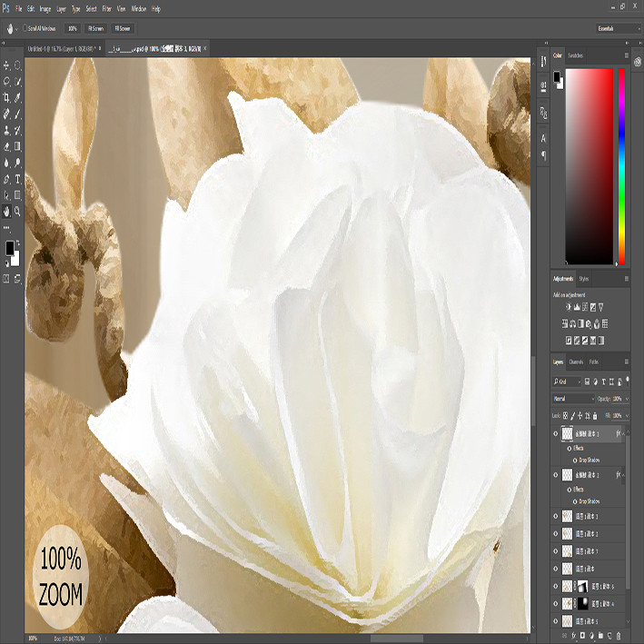This screenshot has height=644, width=644.
Task: Click the delete layer trash icon
Action: (x=619, y=636)
